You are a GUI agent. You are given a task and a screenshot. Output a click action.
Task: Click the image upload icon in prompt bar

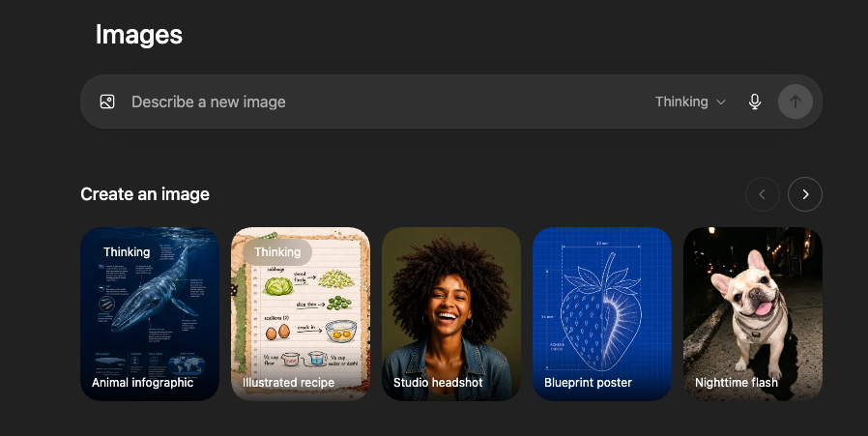(x=107, y=102)
